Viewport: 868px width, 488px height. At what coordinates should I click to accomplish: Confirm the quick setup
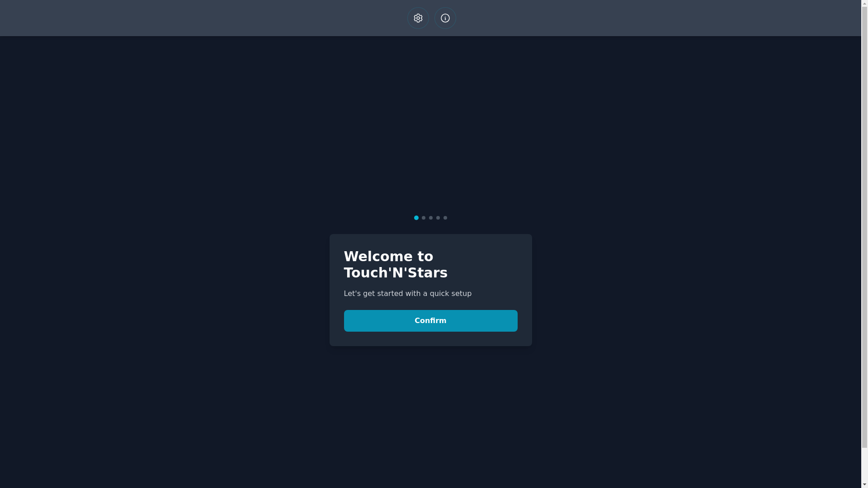click(430, 321)
